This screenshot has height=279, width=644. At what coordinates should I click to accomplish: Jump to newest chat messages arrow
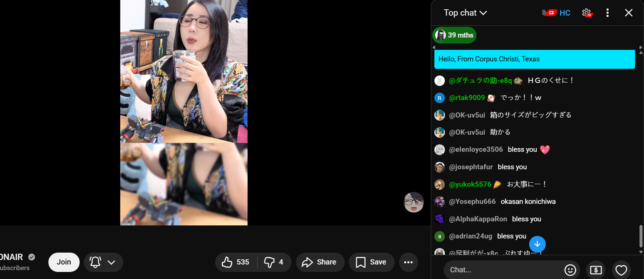tap(537, 244)
